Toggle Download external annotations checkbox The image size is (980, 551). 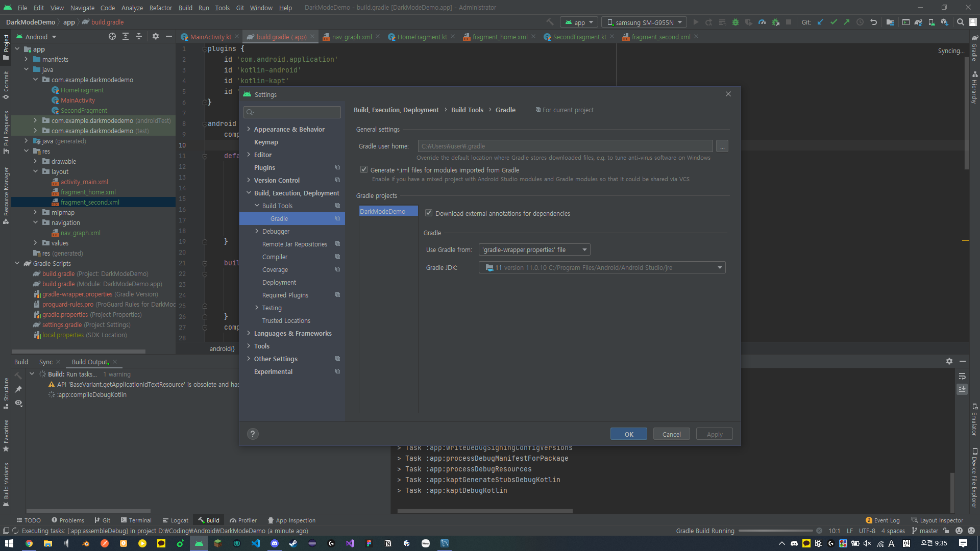coord(429,213)
